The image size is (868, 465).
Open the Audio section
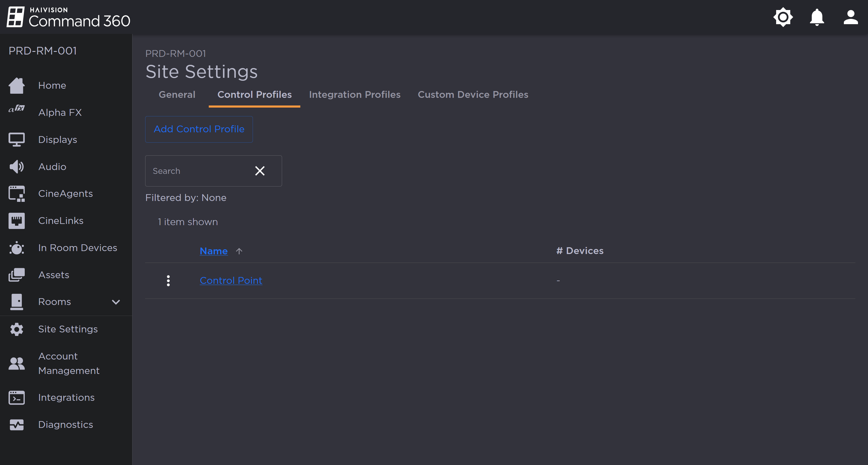click(x=52, y=166)
